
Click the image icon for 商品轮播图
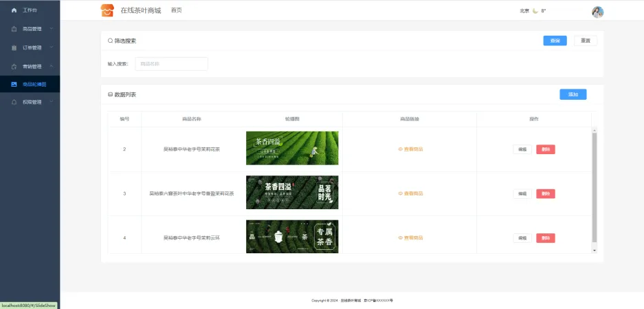click(14, 84)
